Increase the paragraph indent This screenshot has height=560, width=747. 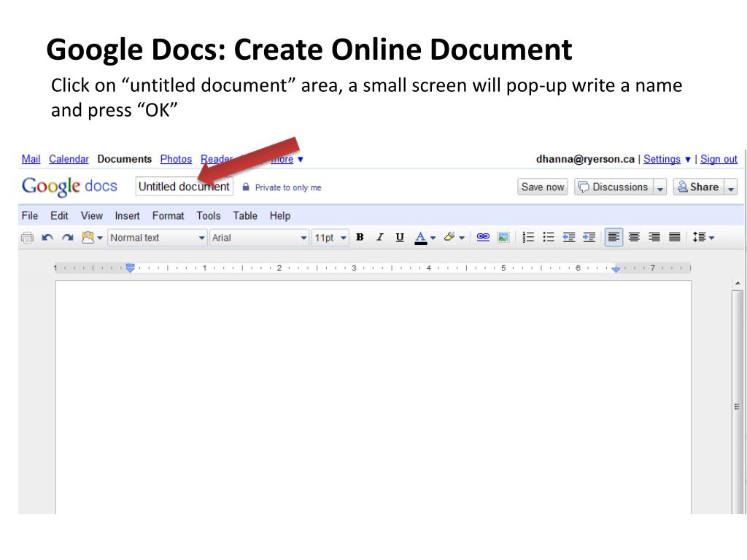tap(589, 237)
